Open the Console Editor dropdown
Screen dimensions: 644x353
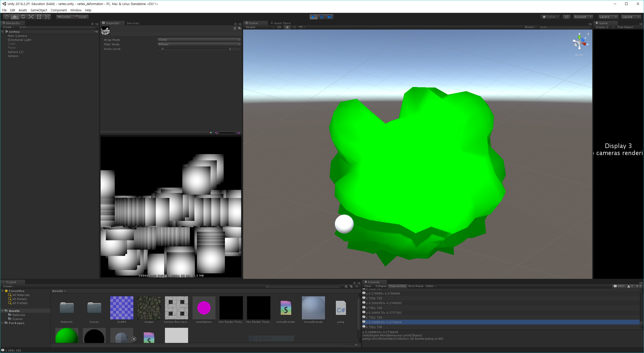tap(431, 286)
